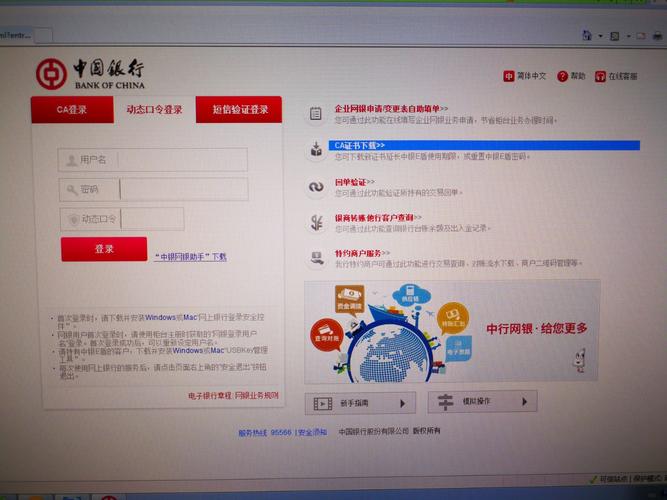Open the 新手指南 video button

(x=360, y=403)
